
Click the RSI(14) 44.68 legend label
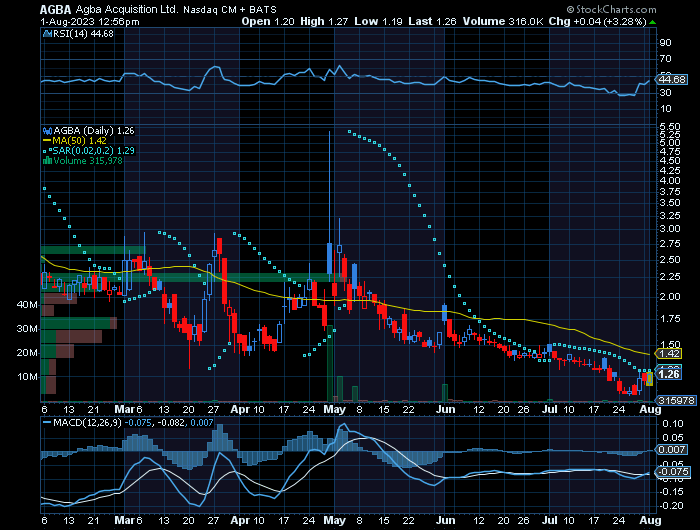tap(83, 33)
